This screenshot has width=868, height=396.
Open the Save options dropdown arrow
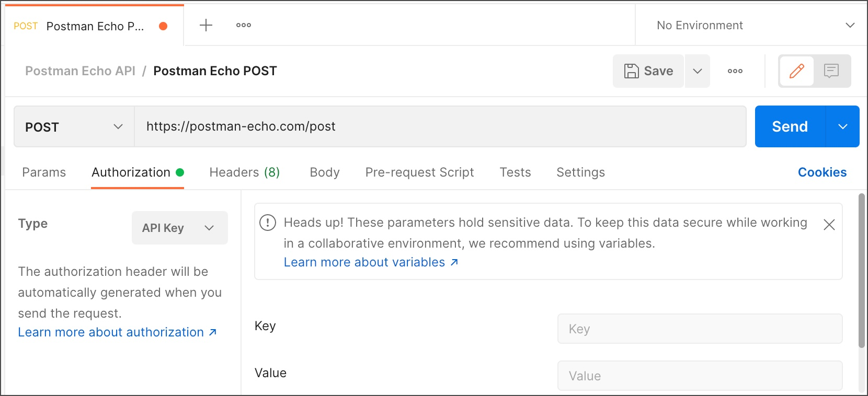click(698, 71)
